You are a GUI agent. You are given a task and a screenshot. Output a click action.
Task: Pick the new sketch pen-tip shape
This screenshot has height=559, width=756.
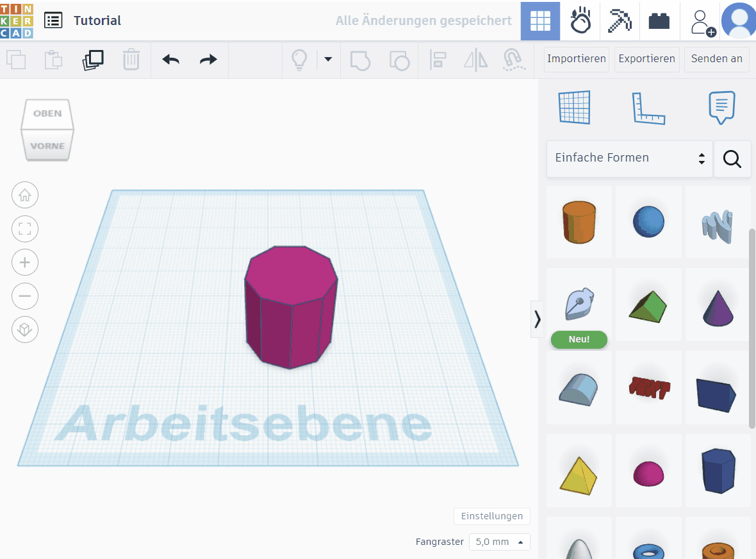579,305
